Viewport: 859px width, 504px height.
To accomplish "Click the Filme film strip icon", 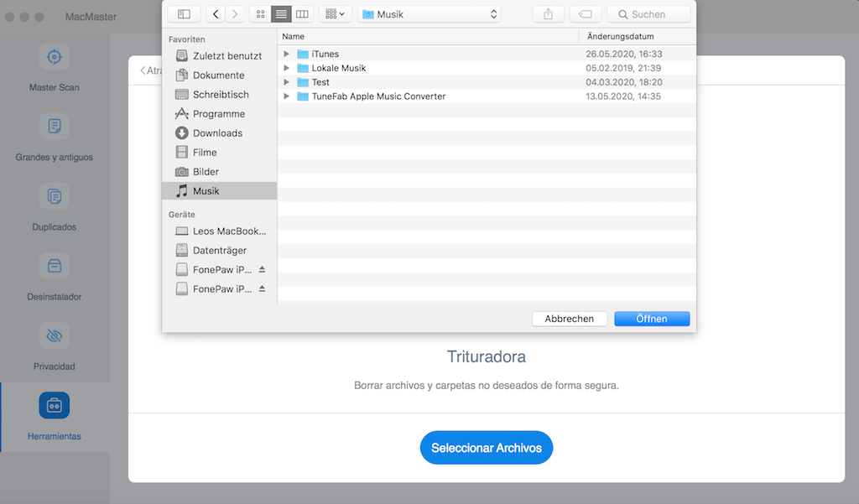I will point(181,152).
